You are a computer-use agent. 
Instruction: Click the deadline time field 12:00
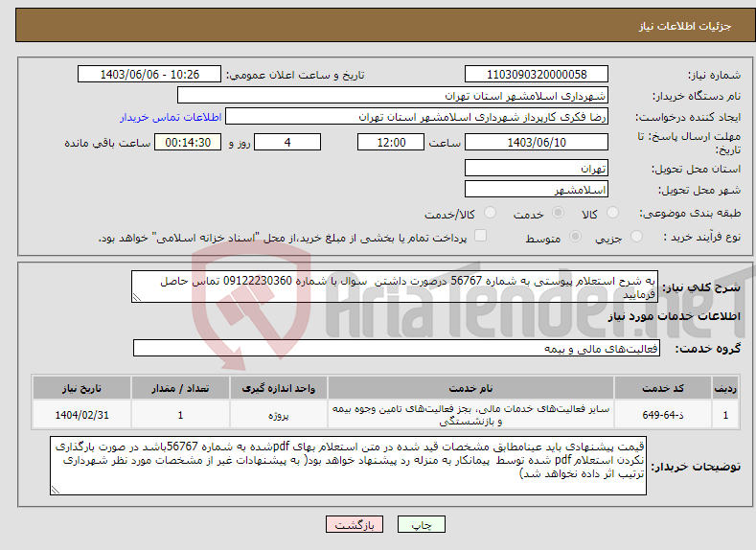[x=391, y=142]
